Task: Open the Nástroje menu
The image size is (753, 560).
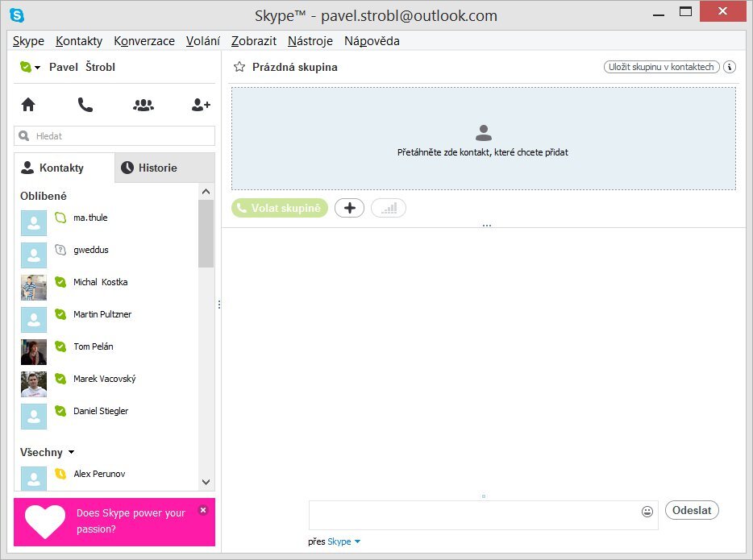Action: click(310, 40)
